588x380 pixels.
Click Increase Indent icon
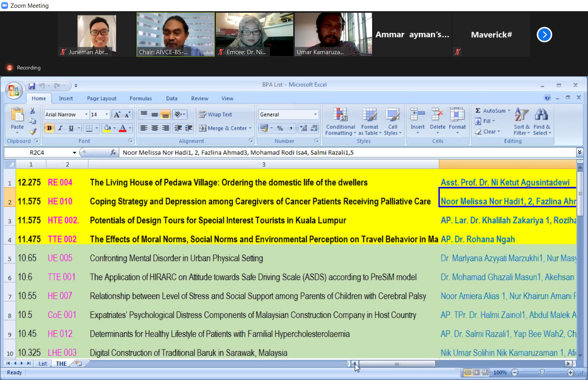point(189,128)
